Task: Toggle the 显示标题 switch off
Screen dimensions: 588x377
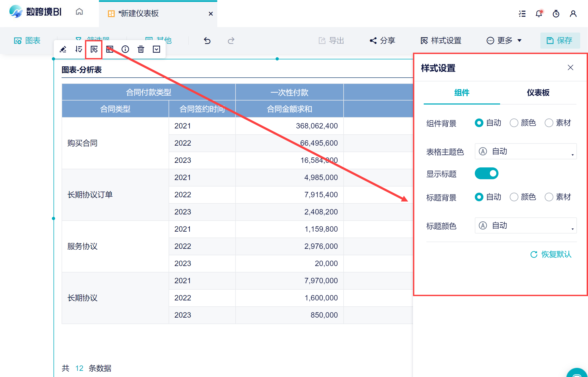Action: coord(486,174)
